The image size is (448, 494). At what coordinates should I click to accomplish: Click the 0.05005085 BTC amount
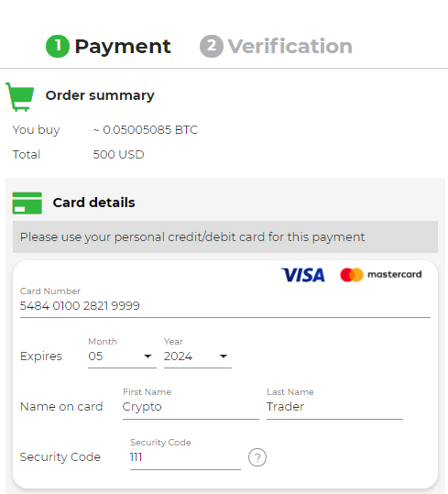click(x=146, y=130)
